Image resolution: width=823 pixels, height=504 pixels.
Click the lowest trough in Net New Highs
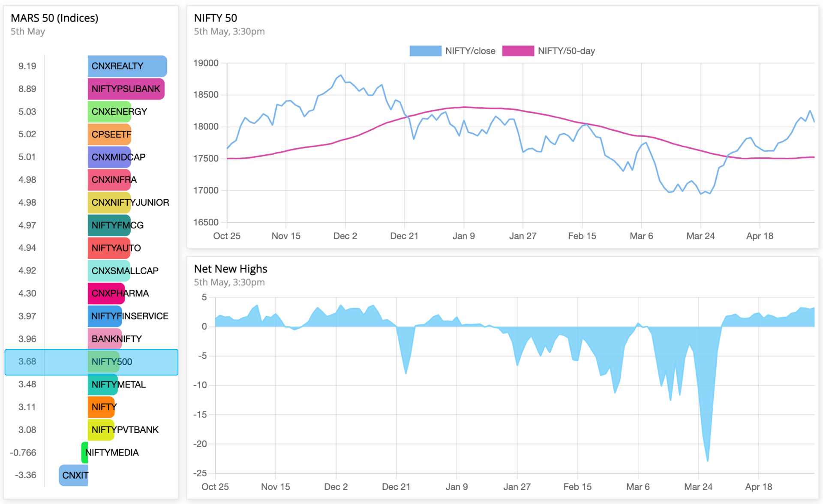click(x=707, y=461)
